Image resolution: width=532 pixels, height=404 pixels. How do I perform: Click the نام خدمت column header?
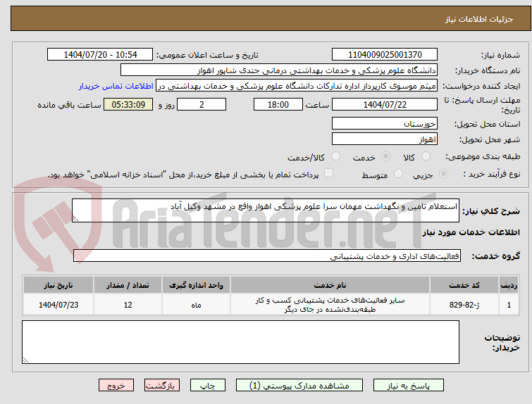[x=330, y=285]
